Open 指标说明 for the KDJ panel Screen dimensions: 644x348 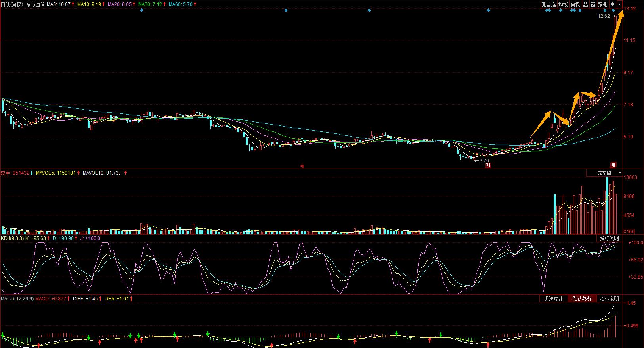tap(610, 238)
